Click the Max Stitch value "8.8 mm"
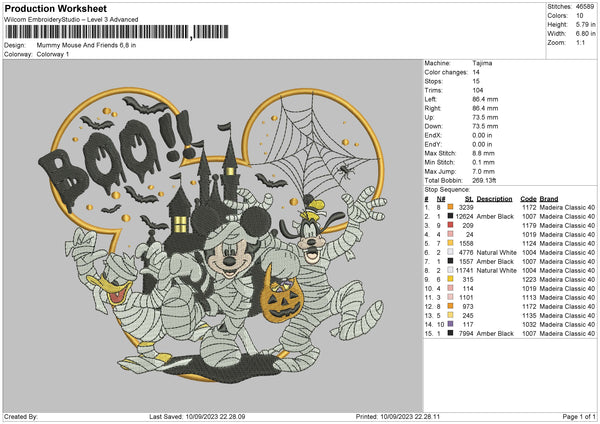Viewport: 600px width, 424px height. pyautogui.click(x=483, y=153)
